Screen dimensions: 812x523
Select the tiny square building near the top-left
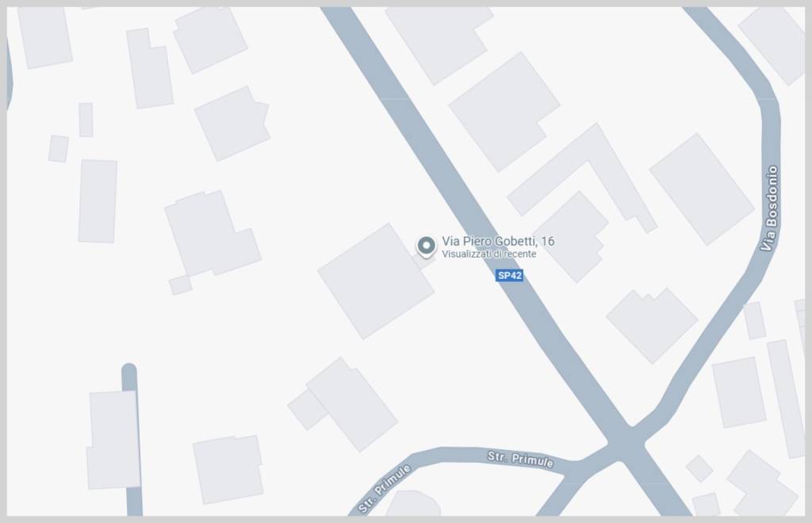click(x=59, y=149)
